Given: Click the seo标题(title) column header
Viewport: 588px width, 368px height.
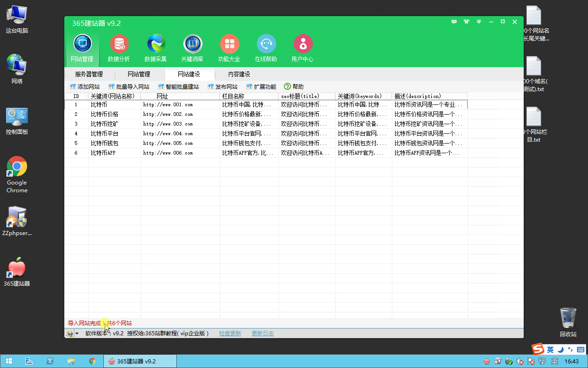Looking at the screenshot, I should coord(307,96).
